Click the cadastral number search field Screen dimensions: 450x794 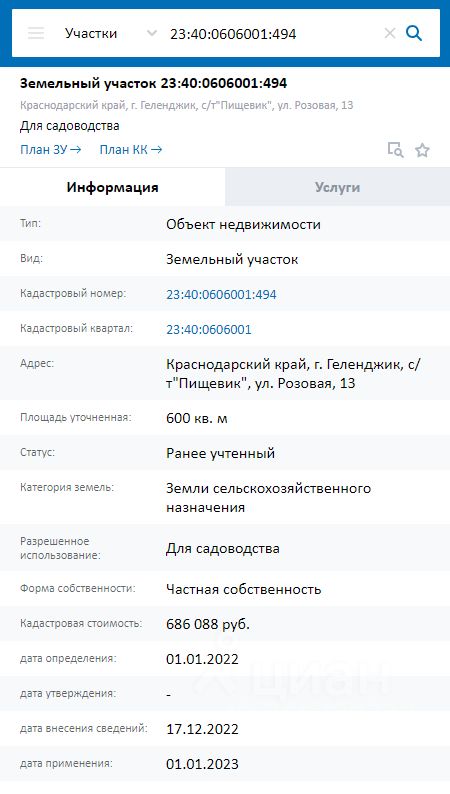click(273, 34)
